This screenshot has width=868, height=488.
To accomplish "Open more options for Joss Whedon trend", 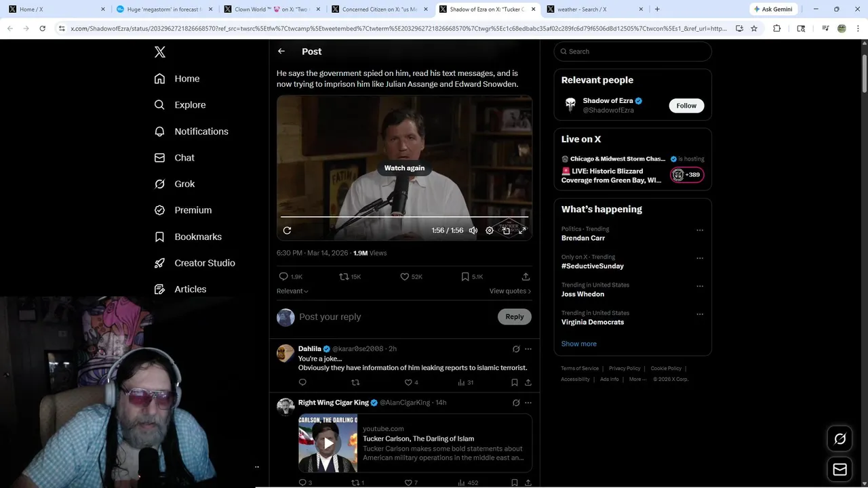I will click(700, 286).
